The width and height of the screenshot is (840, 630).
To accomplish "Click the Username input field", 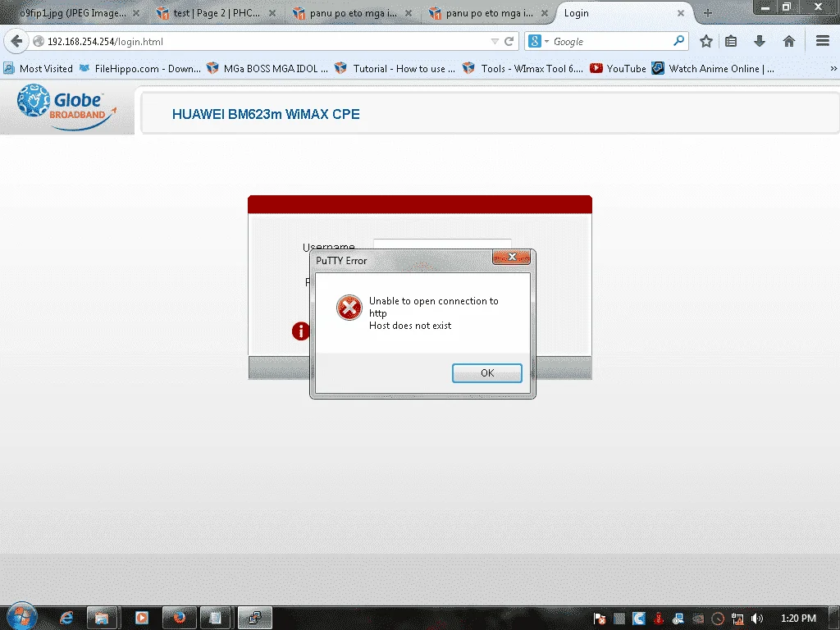I will pyautogui.click(x=442, y=244).
